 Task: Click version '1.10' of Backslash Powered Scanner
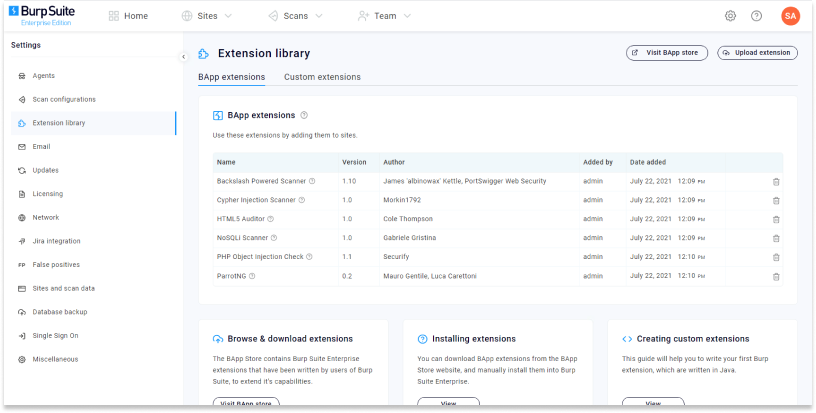click(x=349, y=182)
